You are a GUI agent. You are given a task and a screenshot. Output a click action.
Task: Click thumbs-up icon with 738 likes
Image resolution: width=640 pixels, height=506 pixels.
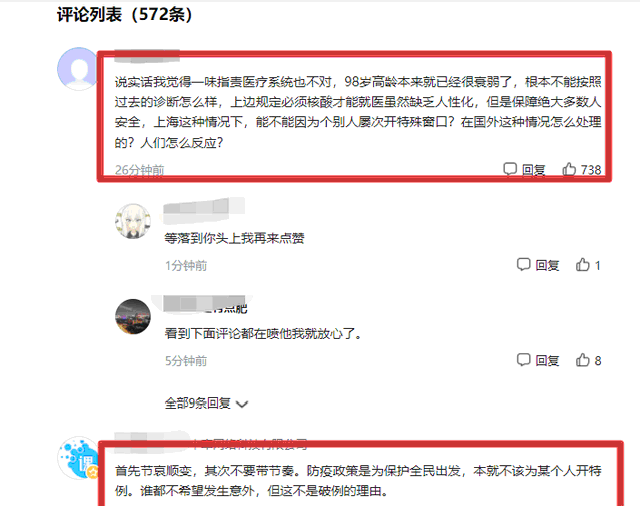pos(569,169)
